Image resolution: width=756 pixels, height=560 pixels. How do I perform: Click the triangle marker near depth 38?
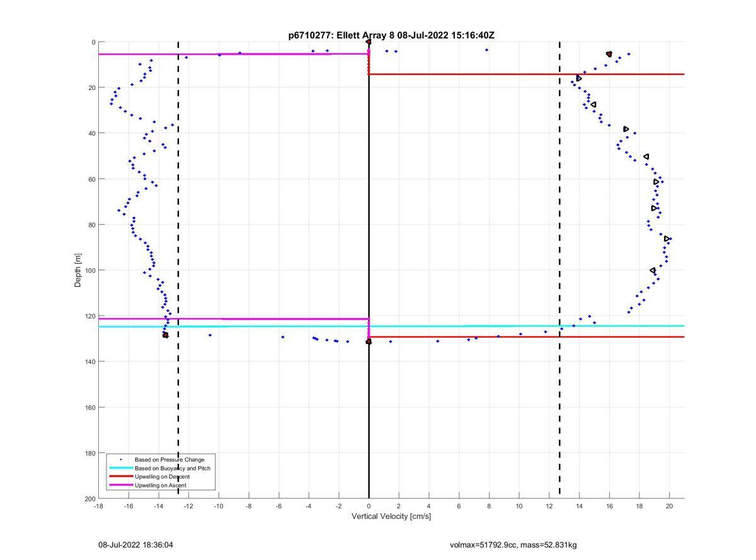[626, 129]
